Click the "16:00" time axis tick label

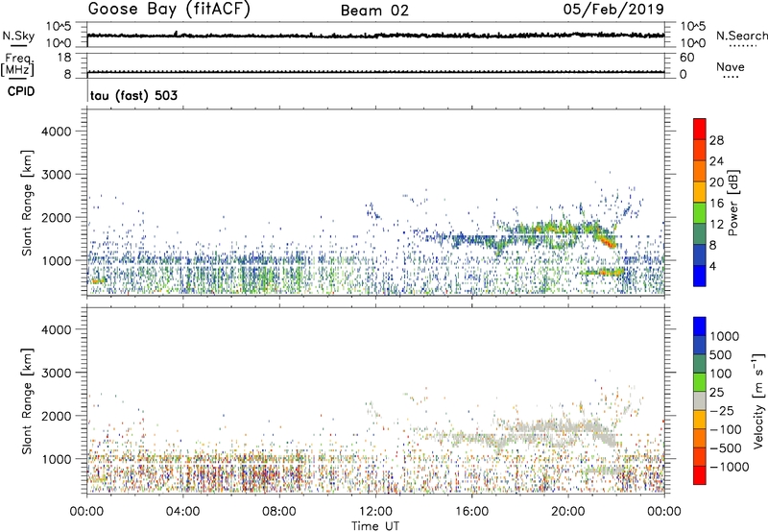pos(471,512)
